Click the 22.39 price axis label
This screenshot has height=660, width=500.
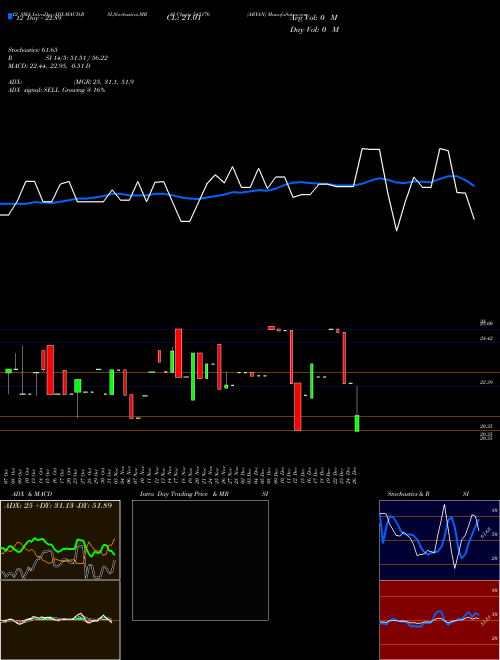tap(486, 382)
